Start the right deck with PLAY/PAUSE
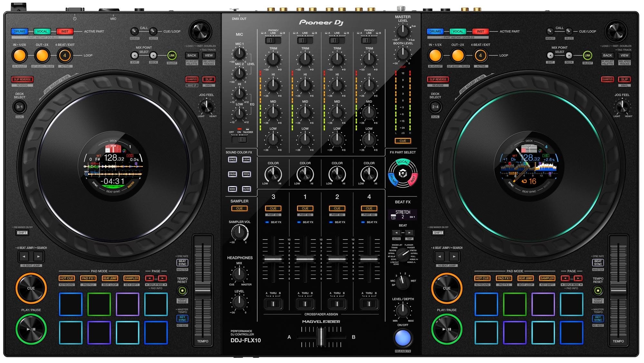Viewport: 644px width, 363px height. coord(447,329)
